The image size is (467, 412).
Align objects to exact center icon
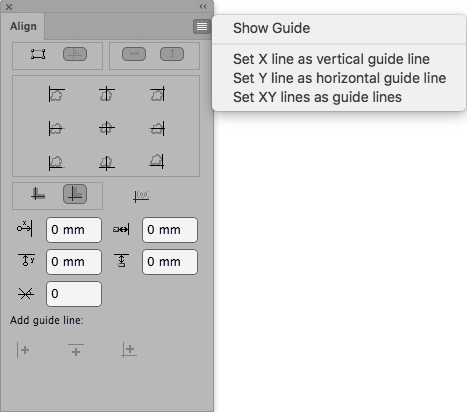pos(107,128)
